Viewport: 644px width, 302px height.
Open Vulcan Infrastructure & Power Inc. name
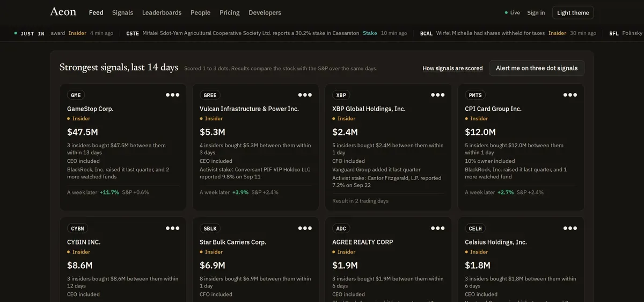[249, 109]
